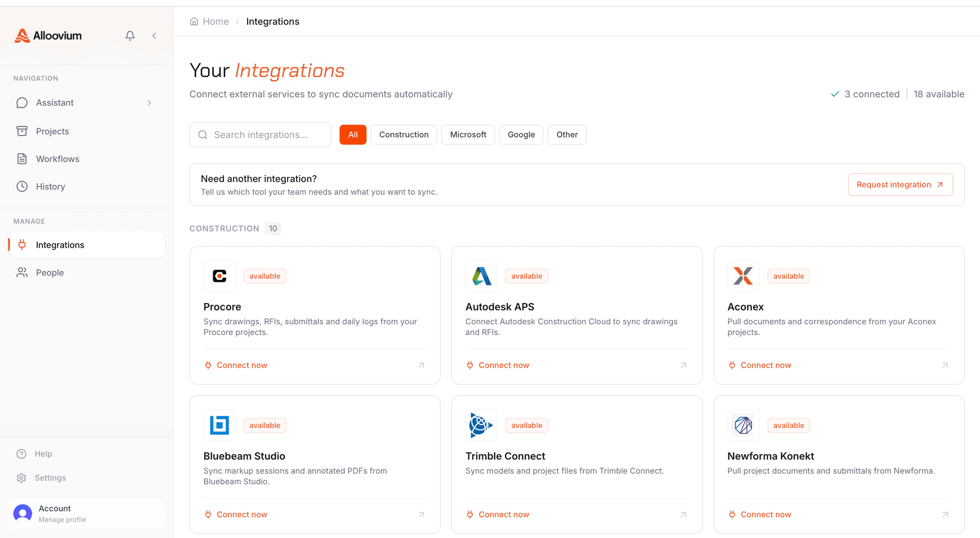
Task: Click the external arrow on Trimble Connect card
Action: tap(683, 515)
